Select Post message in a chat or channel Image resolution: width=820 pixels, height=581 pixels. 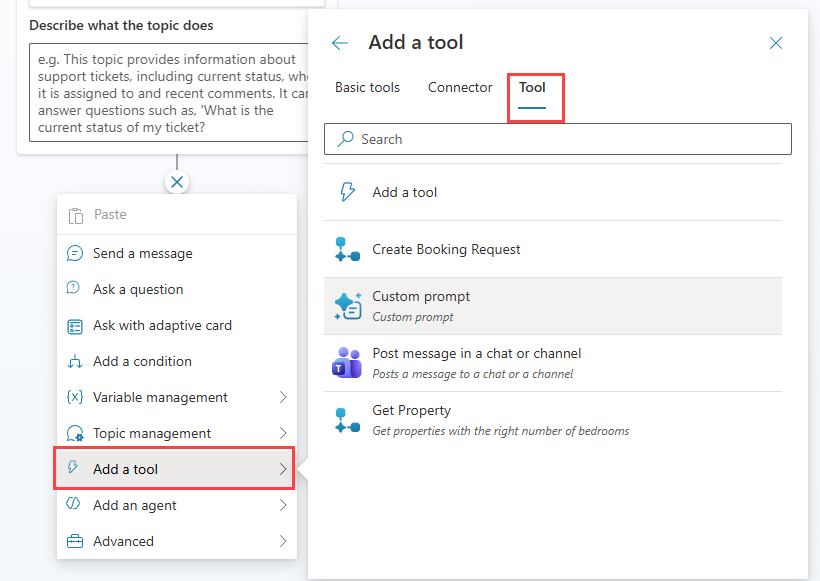click(x=553, y=363)
